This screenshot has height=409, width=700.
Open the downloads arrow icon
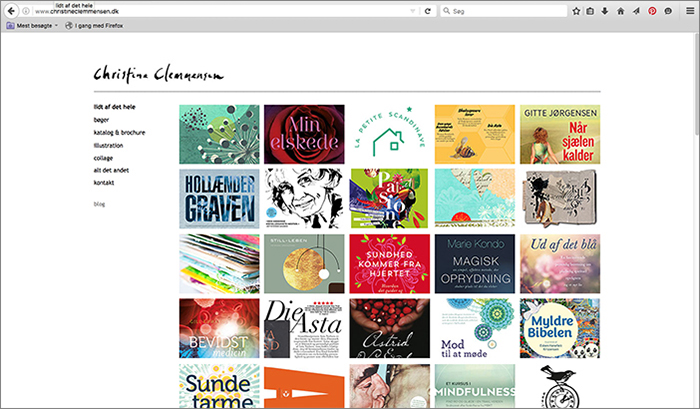click(605, 11)
